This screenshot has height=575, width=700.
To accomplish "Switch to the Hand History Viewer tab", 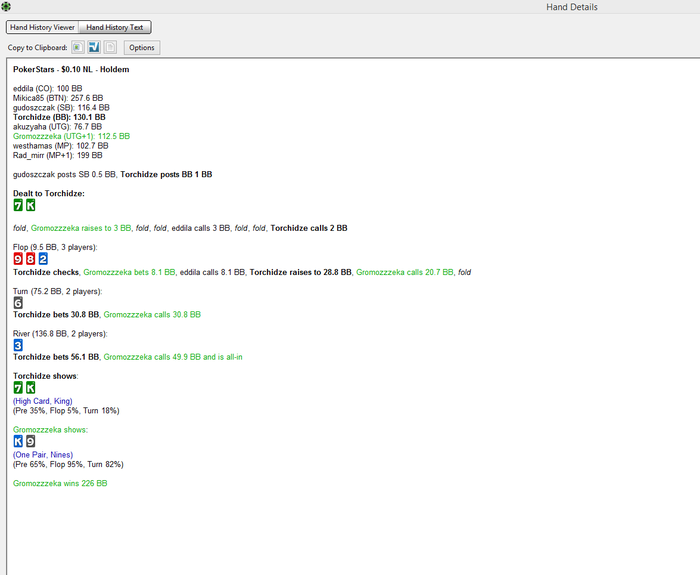I will tap(42, 27).
